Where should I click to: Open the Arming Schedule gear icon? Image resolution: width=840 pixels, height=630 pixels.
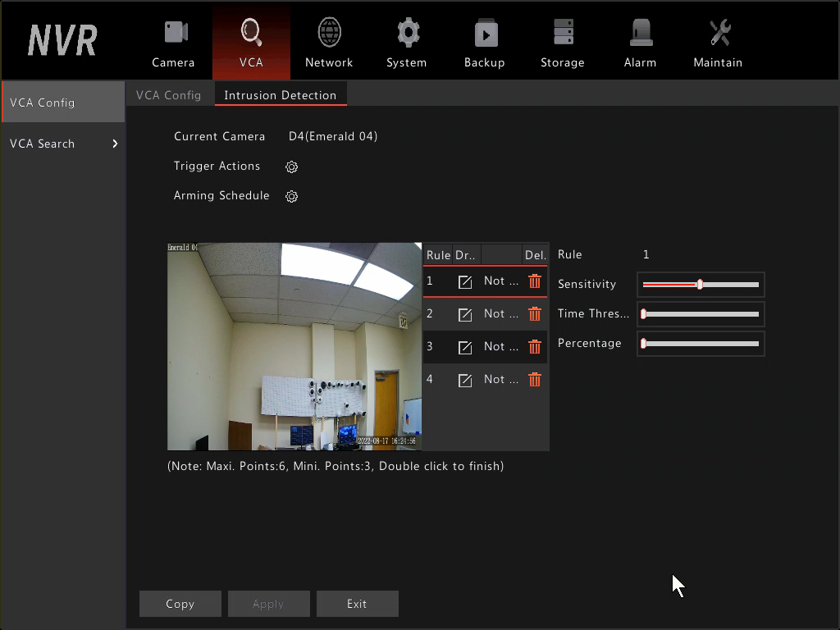tap(291, 196)
